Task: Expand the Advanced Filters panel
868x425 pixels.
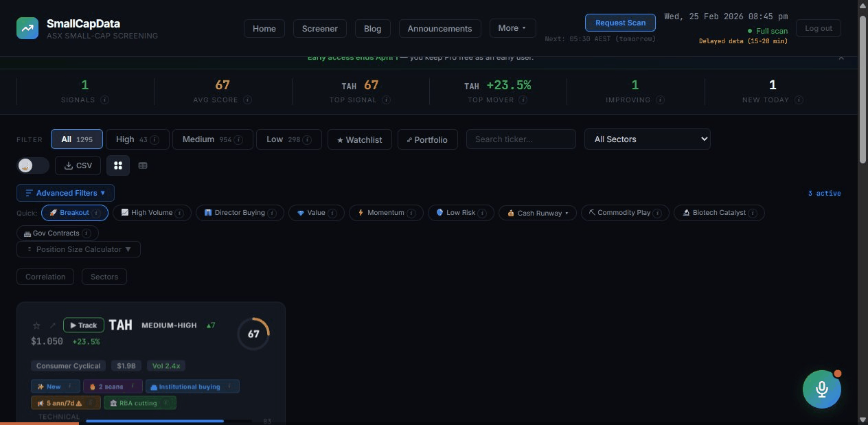Action: point(65,193)
